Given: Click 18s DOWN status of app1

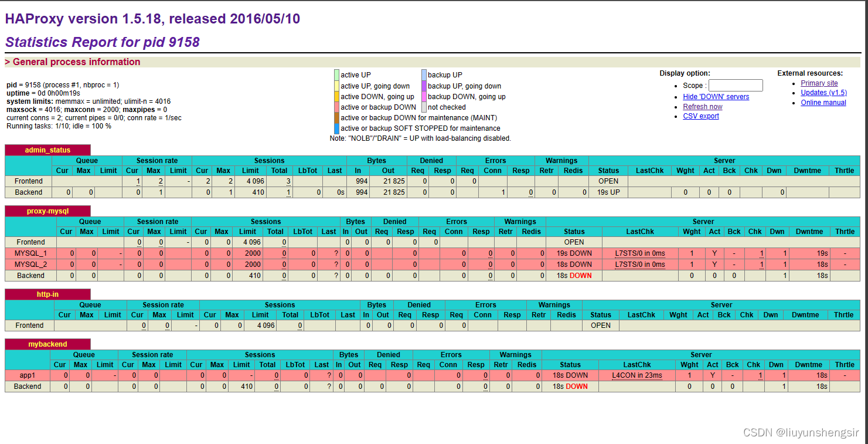Looking at the screenshot, I should [x=570, y=375].
